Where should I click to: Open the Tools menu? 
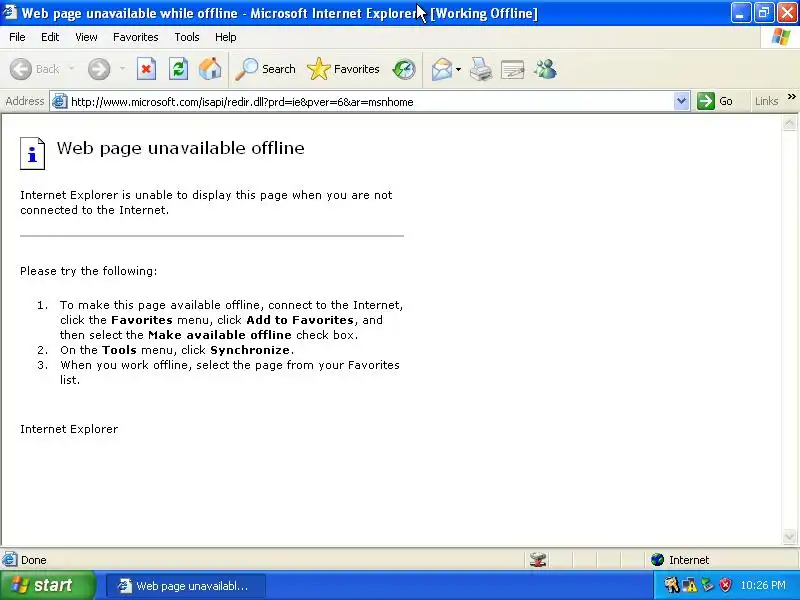point(187,37)
